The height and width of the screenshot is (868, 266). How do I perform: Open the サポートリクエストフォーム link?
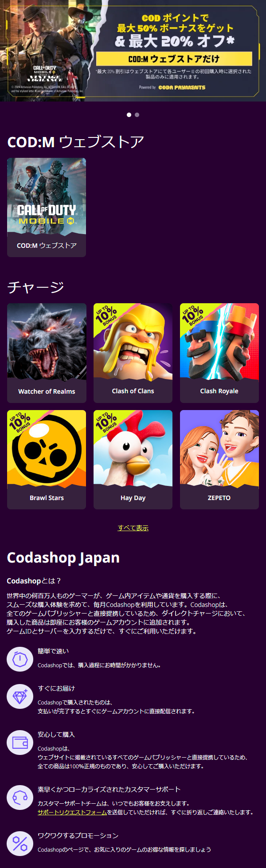point(72,812)
